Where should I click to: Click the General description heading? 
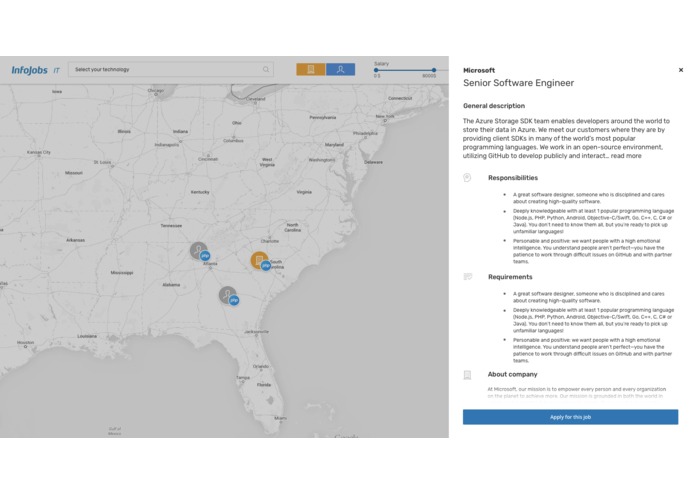tap(494, 106)
